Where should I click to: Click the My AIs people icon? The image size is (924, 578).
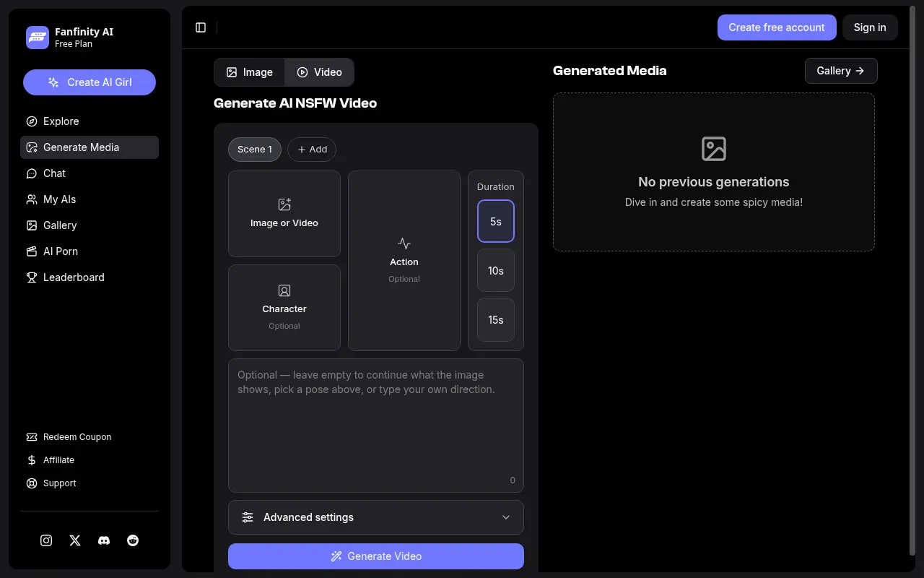32,199
